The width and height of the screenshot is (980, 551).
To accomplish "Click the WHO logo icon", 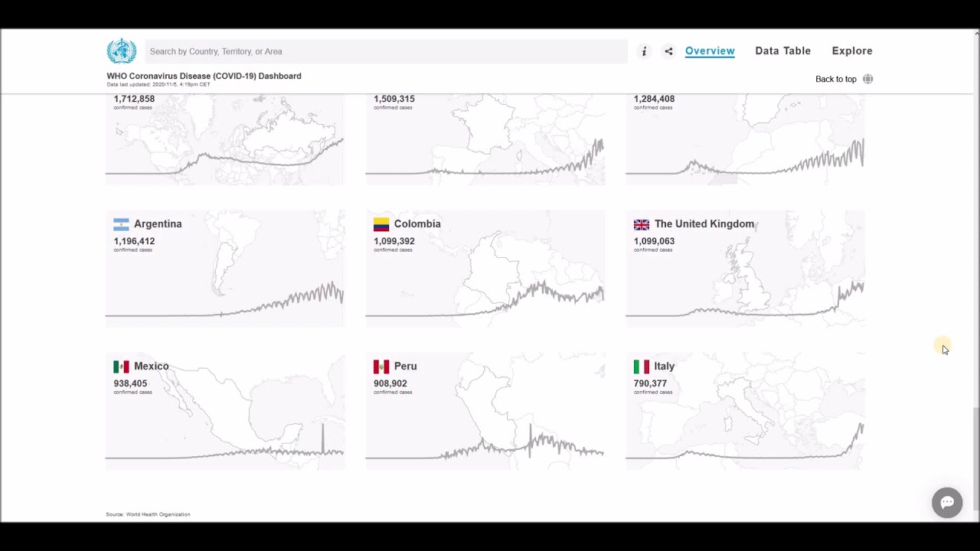I will (121, 51).
